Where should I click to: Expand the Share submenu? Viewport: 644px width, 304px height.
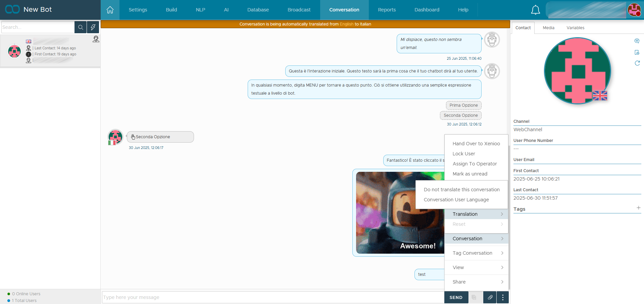click(x=476, y=282)
